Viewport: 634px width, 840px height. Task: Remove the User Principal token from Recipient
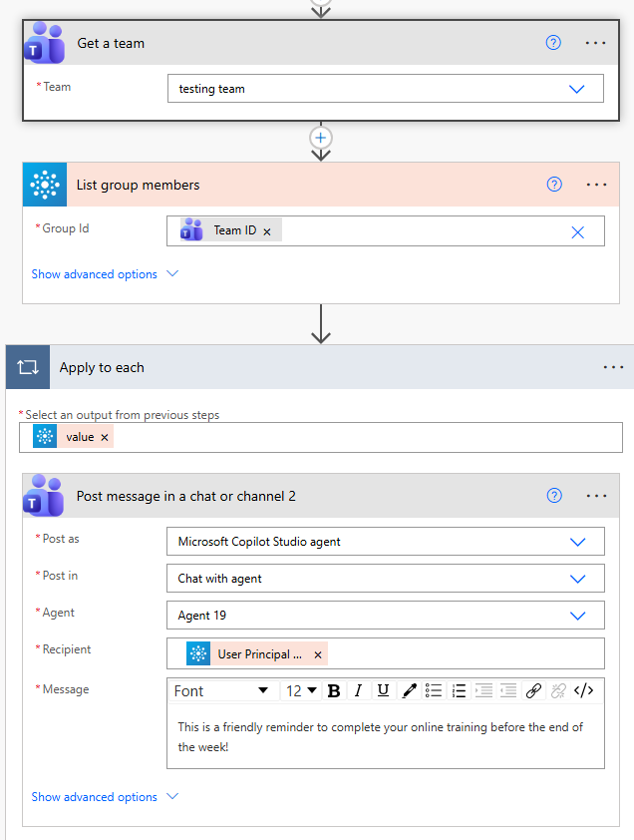318,654
